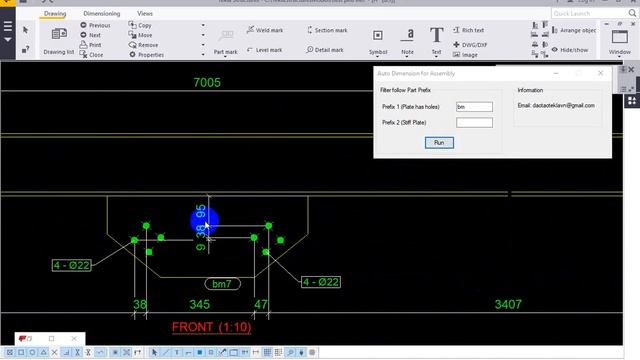The height and width of the screenshot is (360, 640).
Task: Open the hamburger main menu
Action: [x=7, y=27]
